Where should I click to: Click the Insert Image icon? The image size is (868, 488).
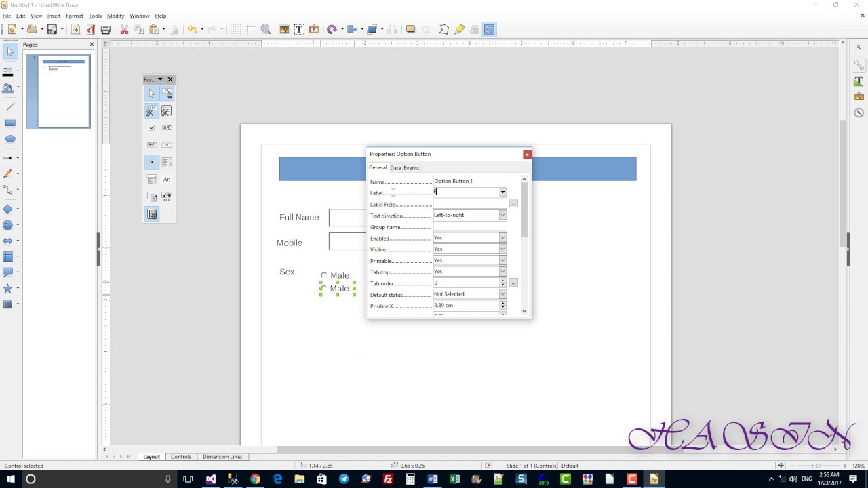[x=284, y=29]
